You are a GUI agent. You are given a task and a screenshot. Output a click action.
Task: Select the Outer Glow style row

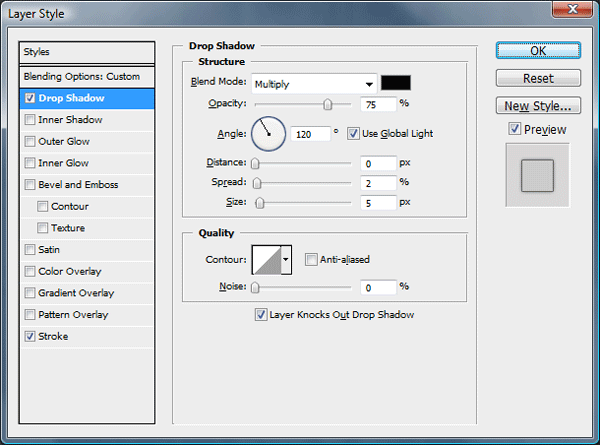[87, 142]
